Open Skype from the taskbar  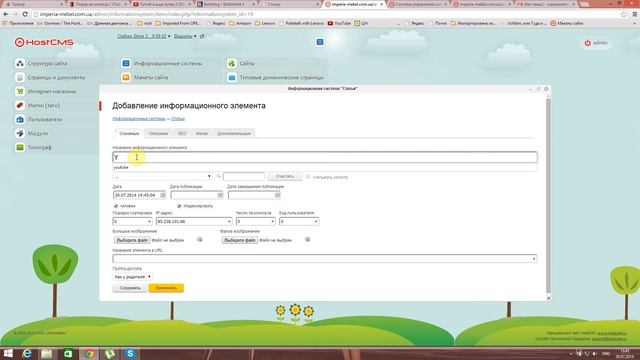click(x=130, y=353)
